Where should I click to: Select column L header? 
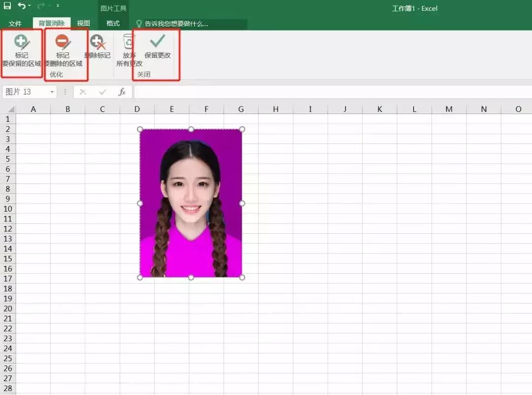point(414,109)
